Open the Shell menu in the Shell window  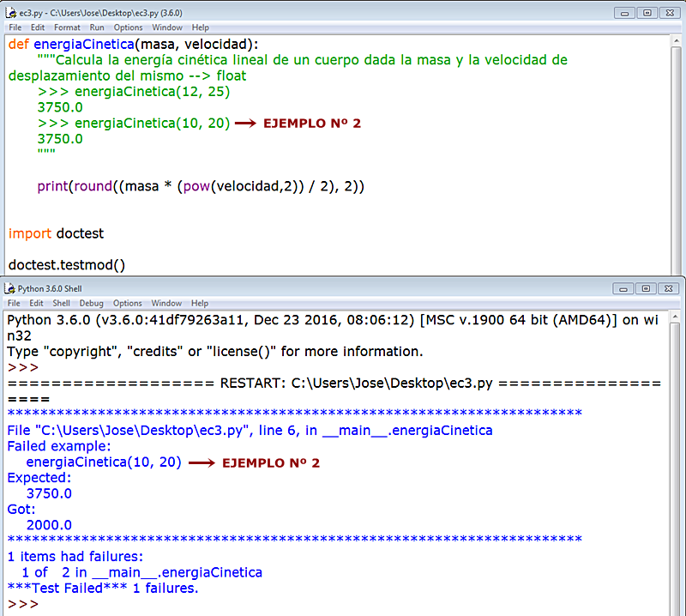61,303
